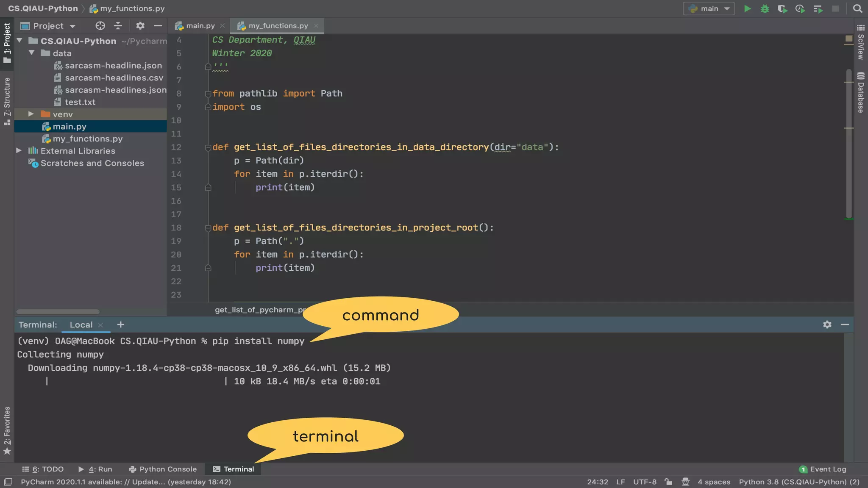Select sarcasm-headlines.csv in the tree

(x=108, y=78)
